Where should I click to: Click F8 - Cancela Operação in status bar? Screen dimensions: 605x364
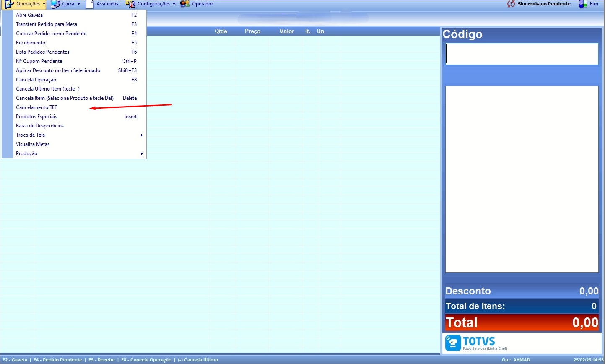[146, 360]
